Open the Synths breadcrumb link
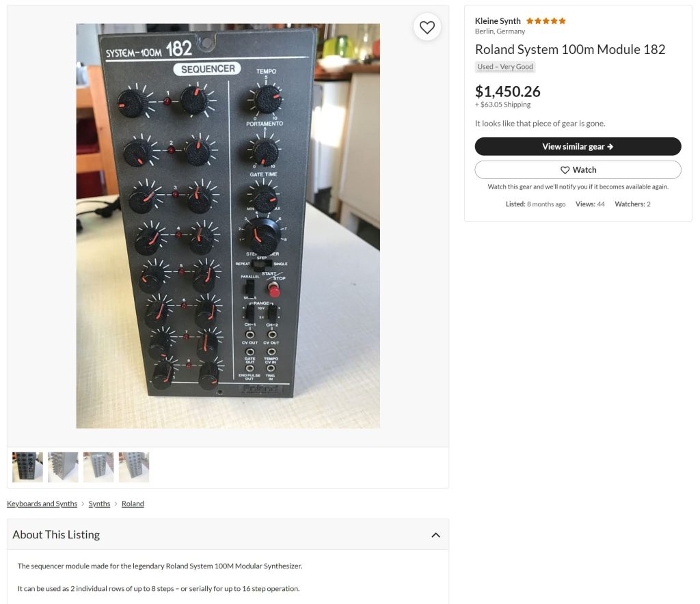The height and width of the screenshot is (604, 700). tap(99, 503)
